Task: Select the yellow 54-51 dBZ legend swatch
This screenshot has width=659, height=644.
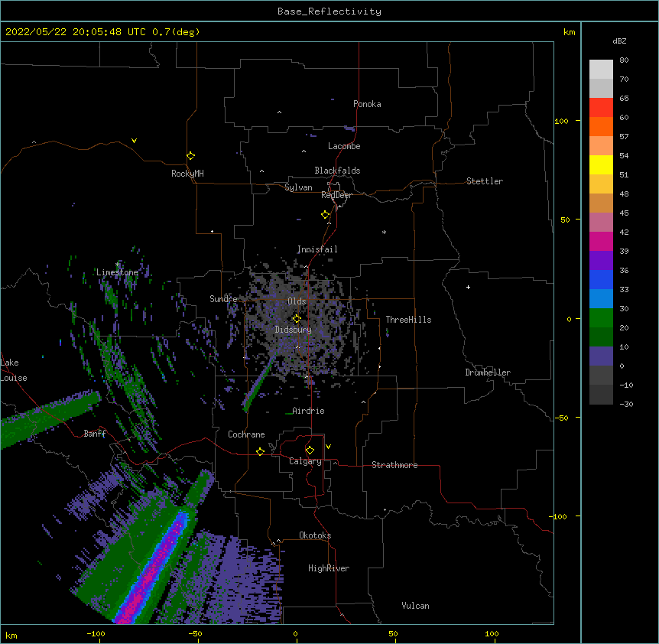Action: pos(601,164)
